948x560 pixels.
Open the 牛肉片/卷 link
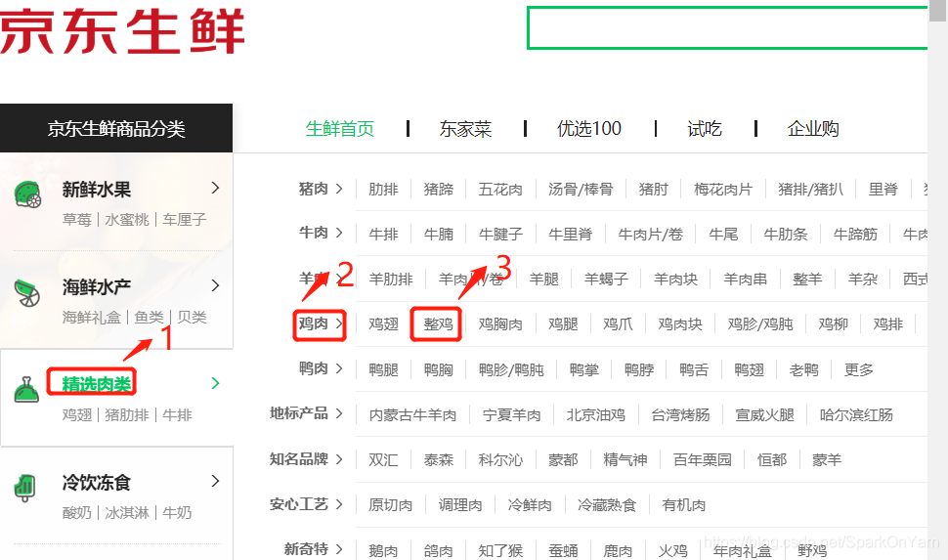pos(651,234)
